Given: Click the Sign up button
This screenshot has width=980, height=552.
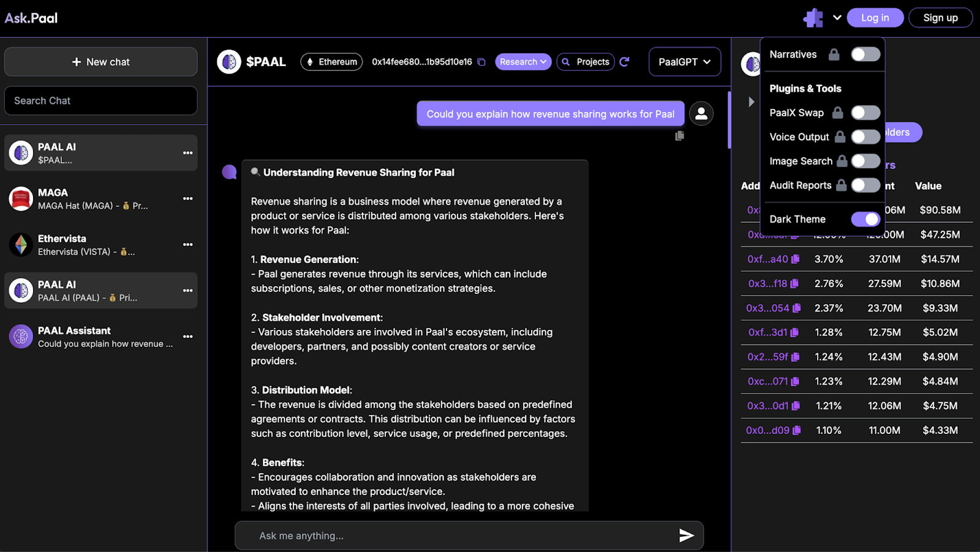Looking at the screenshot, I should coord(940,18).
